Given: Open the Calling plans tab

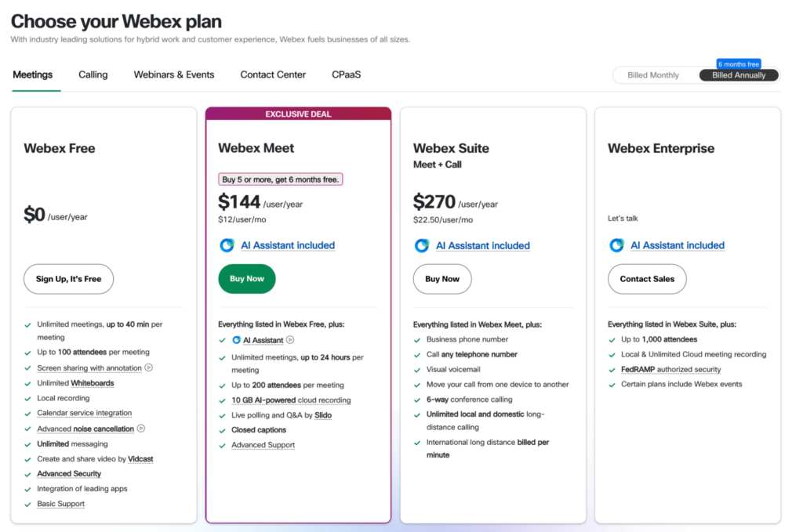Looking at the screenshot, I should (x=93, y=75).
